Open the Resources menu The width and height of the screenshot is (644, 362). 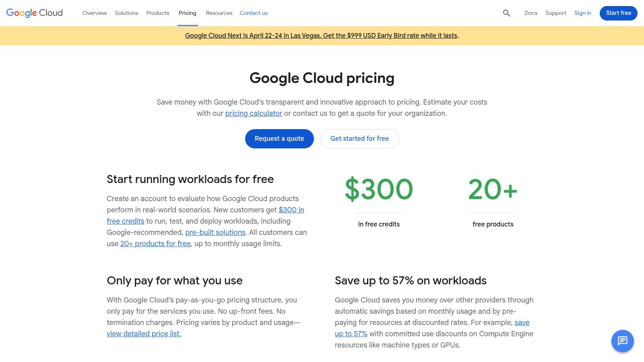click(219, 13)
